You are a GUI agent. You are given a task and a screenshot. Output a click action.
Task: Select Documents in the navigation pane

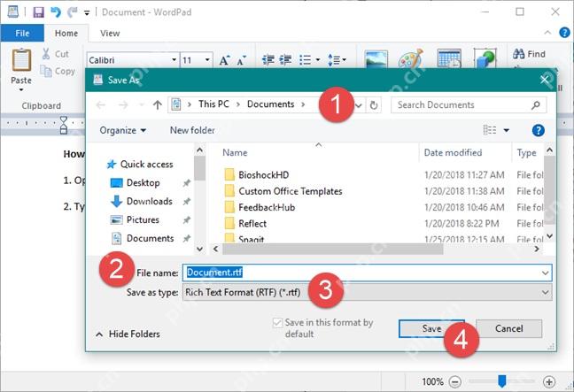(143, 238)
